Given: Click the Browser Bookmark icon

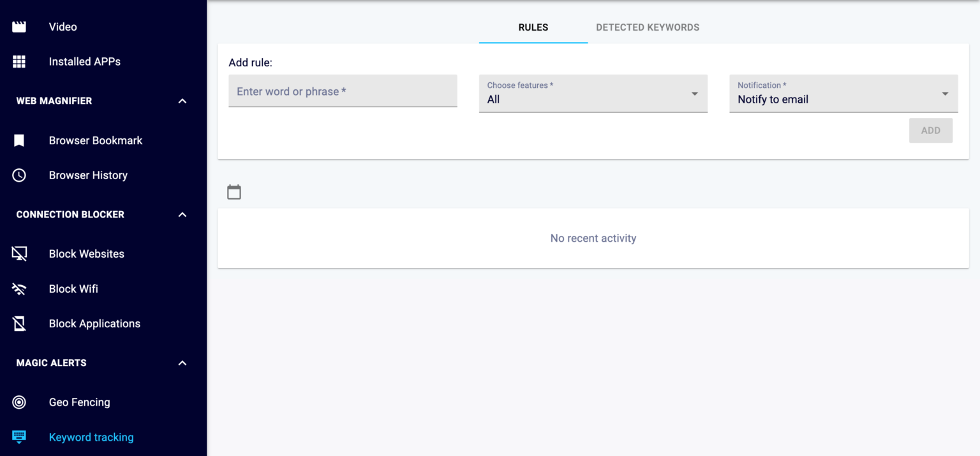Looking at the screenshot, I should click(19, 140).
